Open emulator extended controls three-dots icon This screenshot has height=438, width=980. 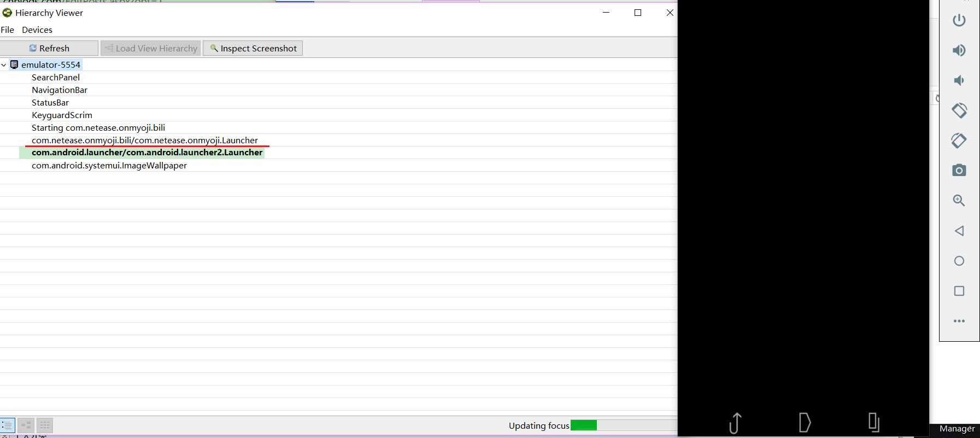[x=959, y=321]
